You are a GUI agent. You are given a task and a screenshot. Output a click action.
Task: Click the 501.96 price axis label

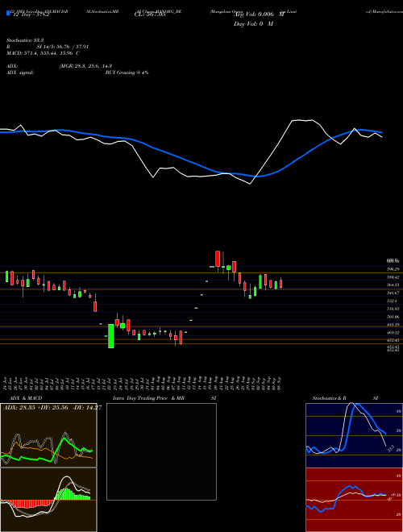point(393,317)
